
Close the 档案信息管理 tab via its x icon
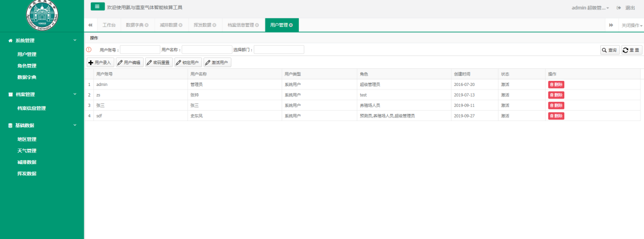tap(257, 25)
